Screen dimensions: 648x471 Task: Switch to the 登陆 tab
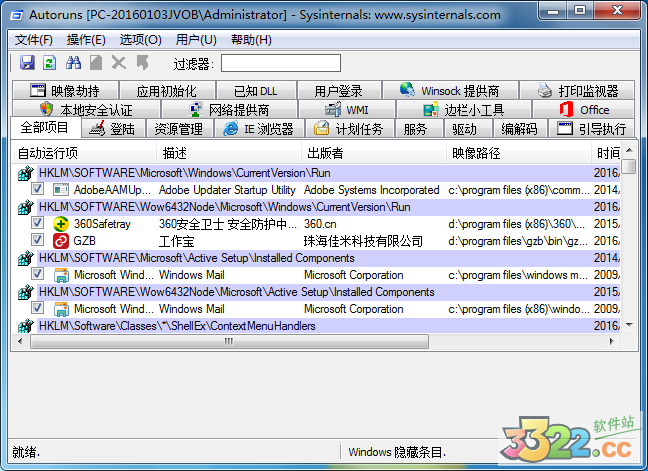113,129
